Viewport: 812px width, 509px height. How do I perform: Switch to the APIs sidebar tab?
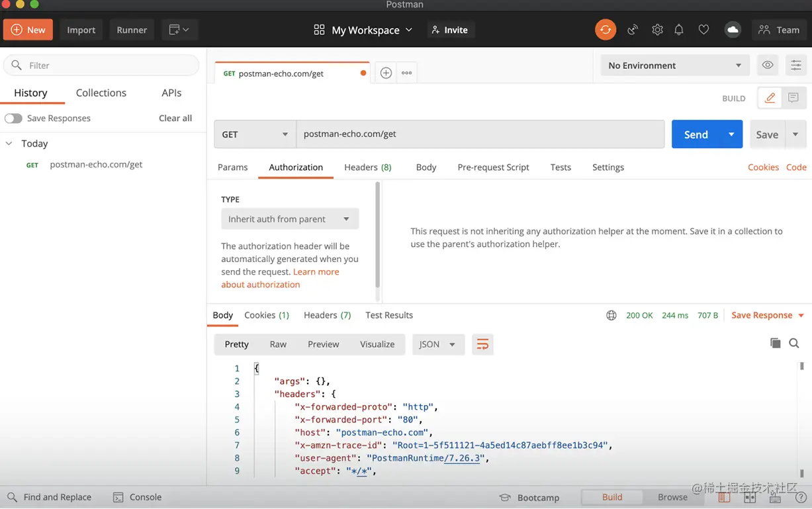coord(171,93)
